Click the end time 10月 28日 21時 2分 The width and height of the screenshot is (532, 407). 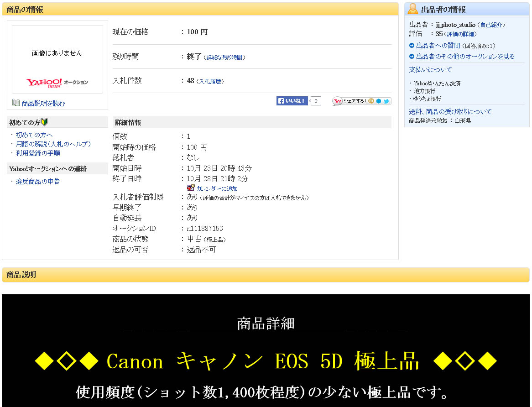click(x=218, y=179)
